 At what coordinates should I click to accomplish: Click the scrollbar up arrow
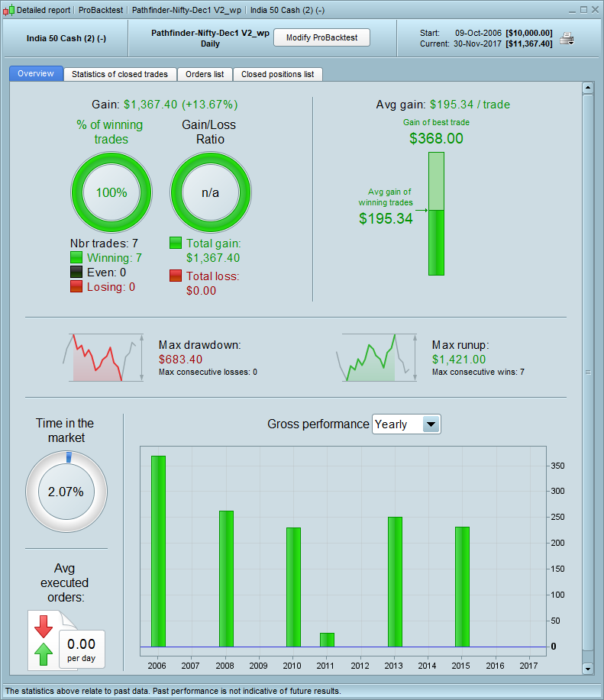587,88
